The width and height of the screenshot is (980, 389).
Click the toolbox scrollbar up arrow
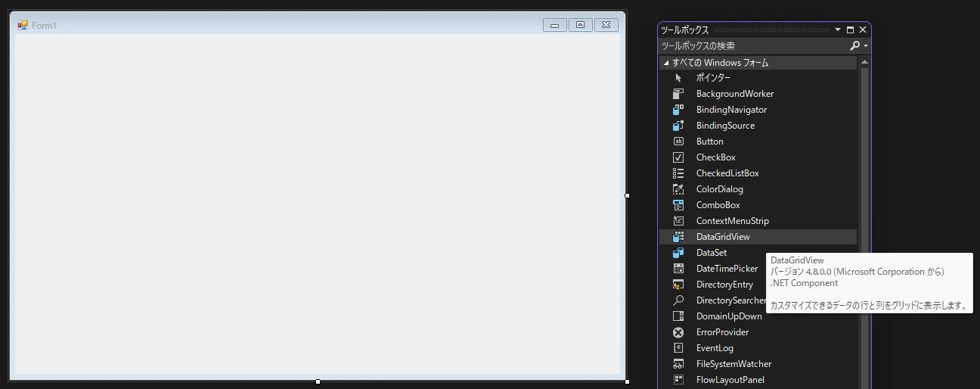click(864, 63)
